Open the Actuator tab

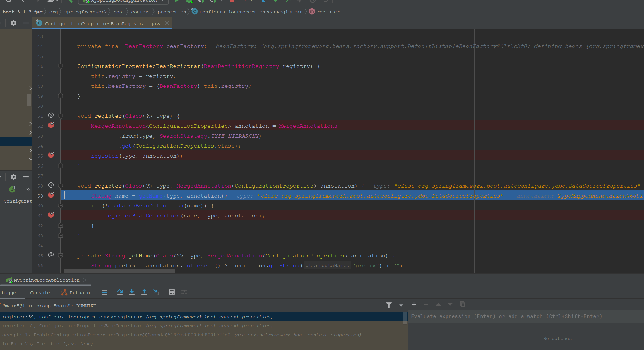pos(77,293)
